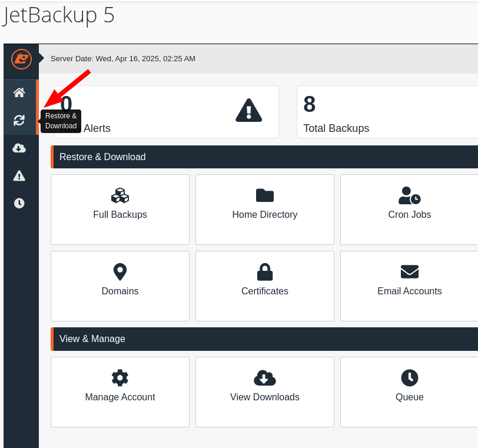Open the Queue clock icon in sidebar

click(x=19, y=203)
